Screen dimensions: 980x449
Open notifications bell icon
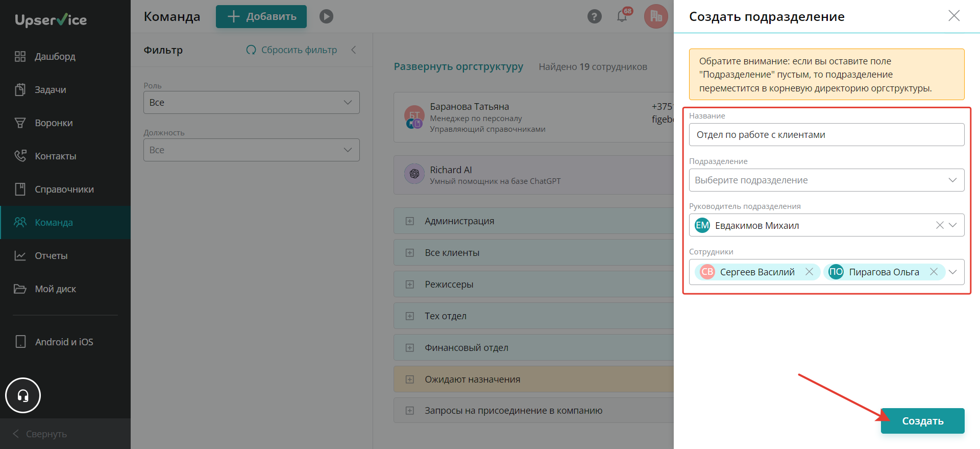point(622,16)
